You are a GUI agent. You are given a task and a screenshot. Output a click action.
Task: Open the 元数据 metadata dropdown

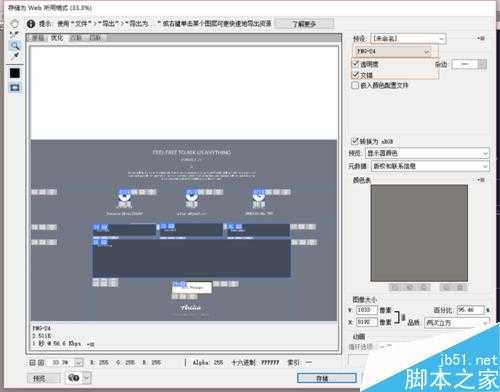(430, 166)
